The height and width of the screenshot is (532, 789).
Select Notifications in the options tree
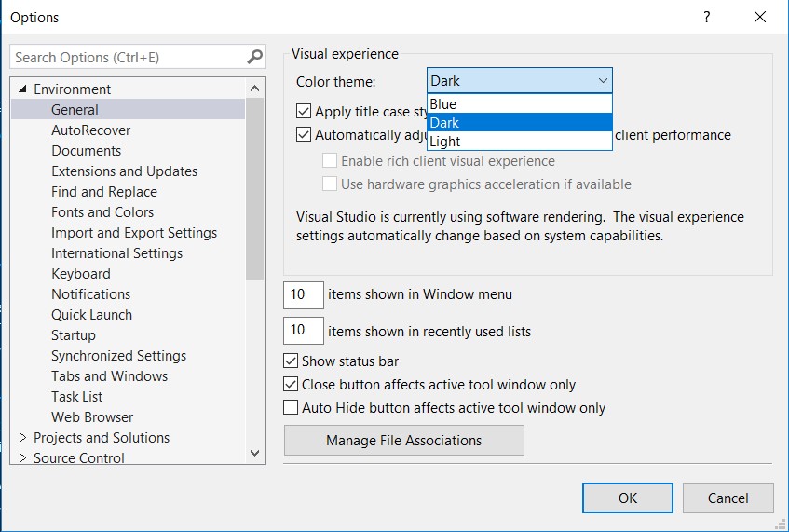pyautogui.click(x=91, y=293)
